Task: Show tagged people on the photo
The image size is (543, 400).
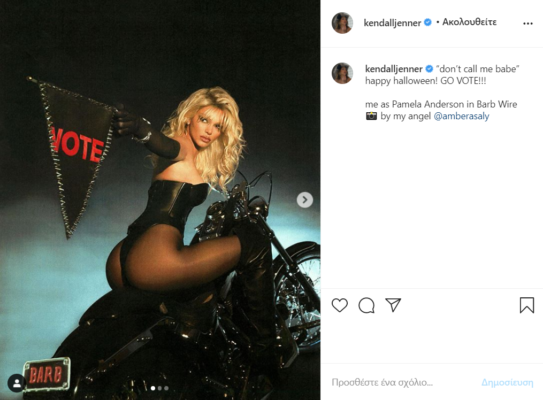Action: click(17, 383)
